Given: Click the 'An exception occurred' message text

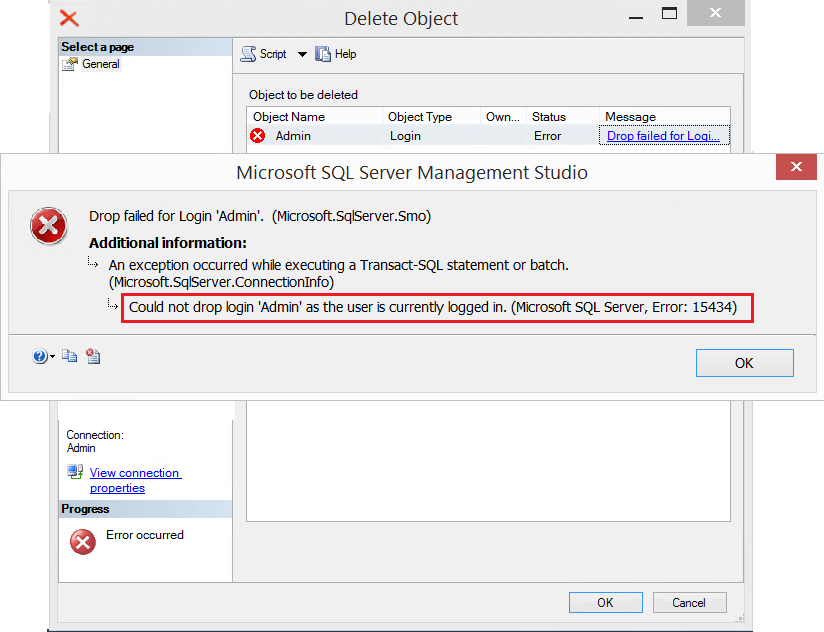Looking at the screenshot, I should [338, 273].
